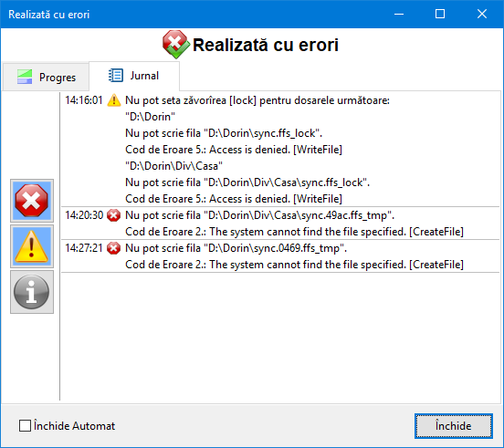Click the first "Access is denied" line
Screen dimensions: 504x448
[234, 150]
